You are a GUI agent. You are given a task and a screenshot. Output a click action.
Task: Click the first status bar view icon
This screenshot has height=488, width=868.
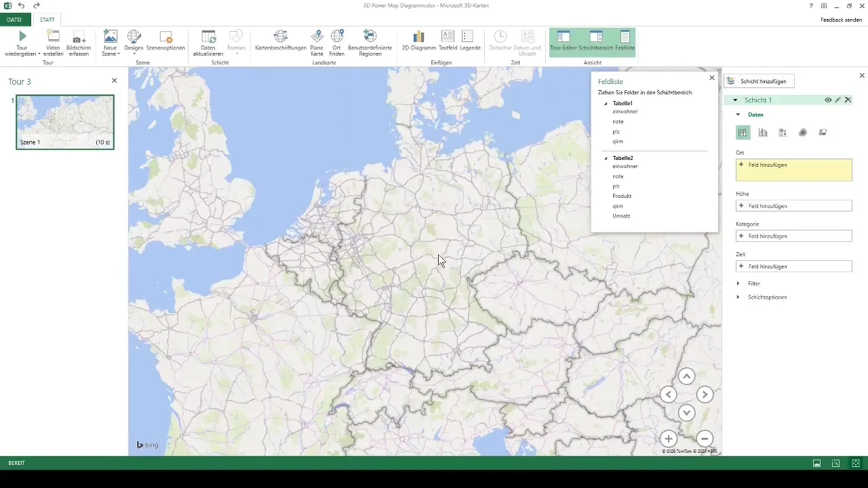817,463
